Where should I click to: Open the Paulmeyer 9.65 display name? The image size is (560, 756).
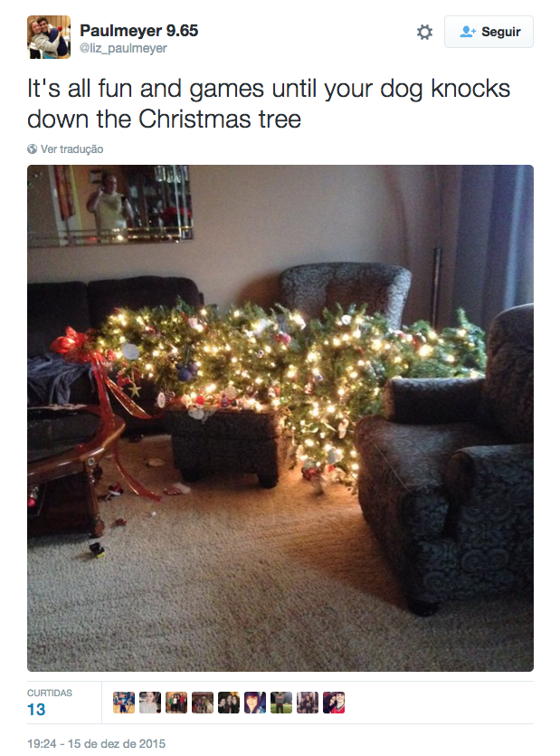(x=138, y=31)
